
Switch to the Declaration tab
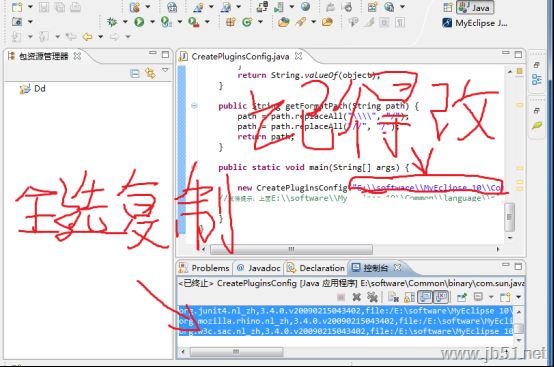(x=316, y=268)
